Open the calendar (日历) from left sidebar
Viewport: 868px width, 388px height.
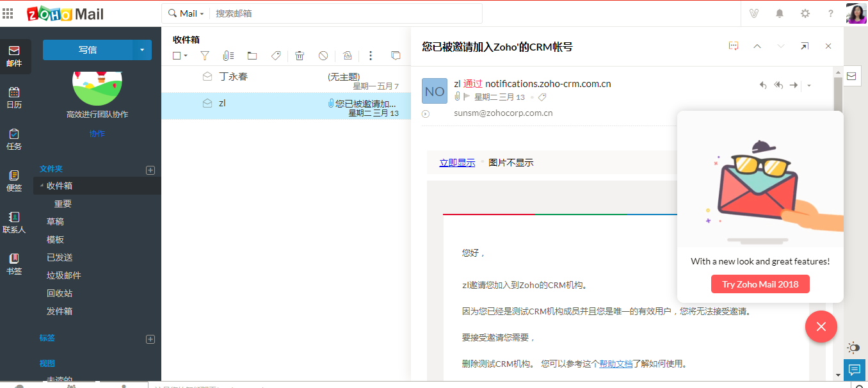pyautogui.click(x=14, y=97)
